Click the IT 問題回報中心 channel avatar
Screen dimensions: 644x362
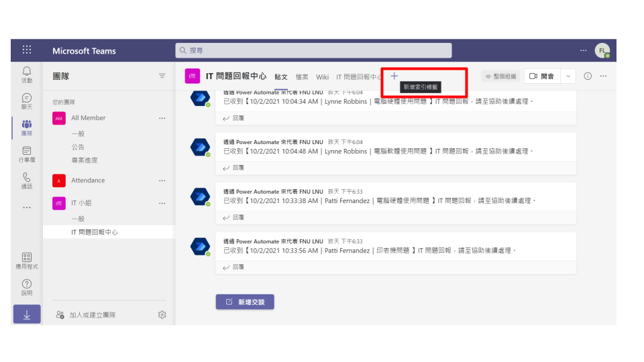193,76
